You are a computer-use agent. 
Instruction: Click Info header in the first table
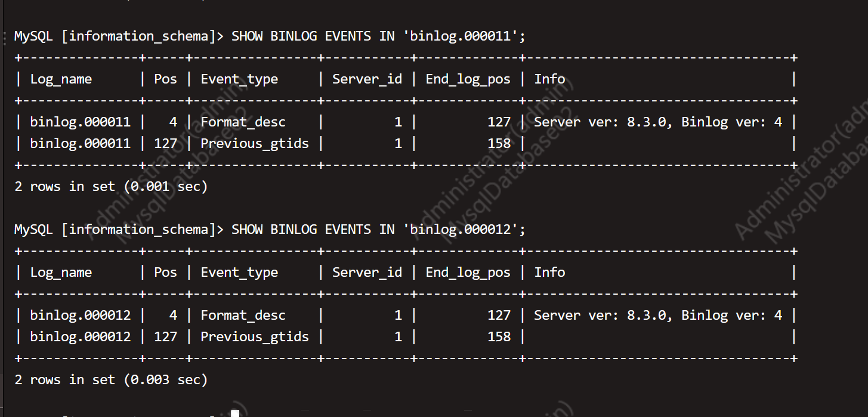click(549, 79)
